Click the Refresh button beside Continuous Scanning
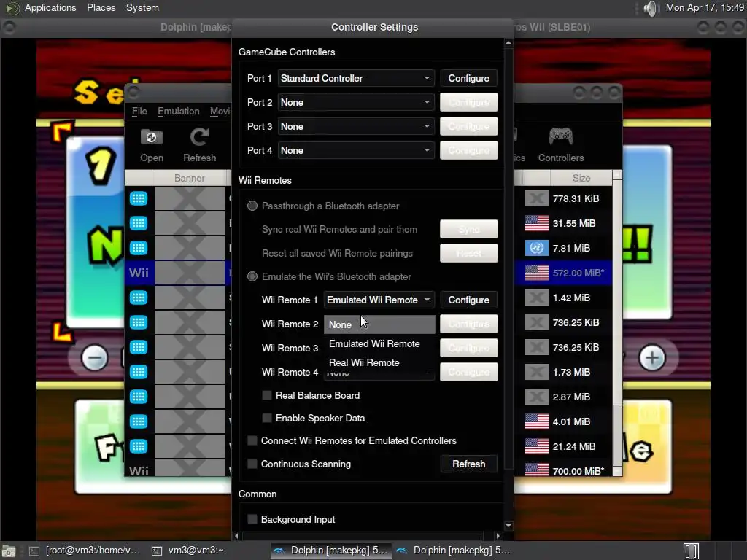This screenshot has height=560, width=747. [x=469, y=464]
